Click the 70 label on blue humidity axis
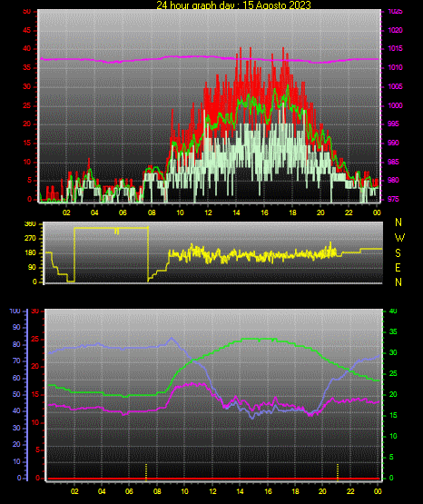 click(16, 361)
